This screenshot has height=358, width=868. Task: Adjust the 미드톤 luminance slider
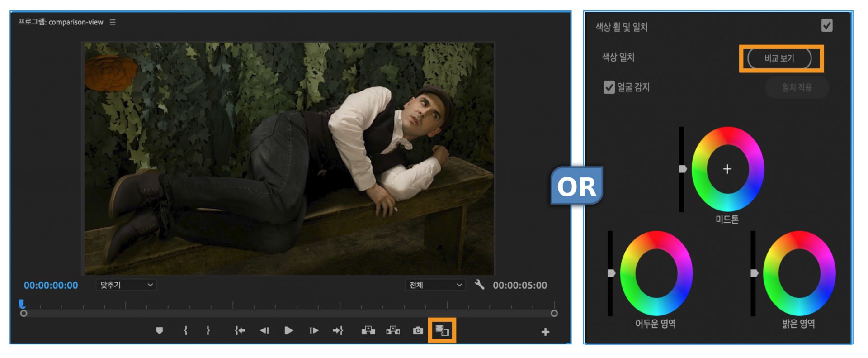[x=682, y=169]
